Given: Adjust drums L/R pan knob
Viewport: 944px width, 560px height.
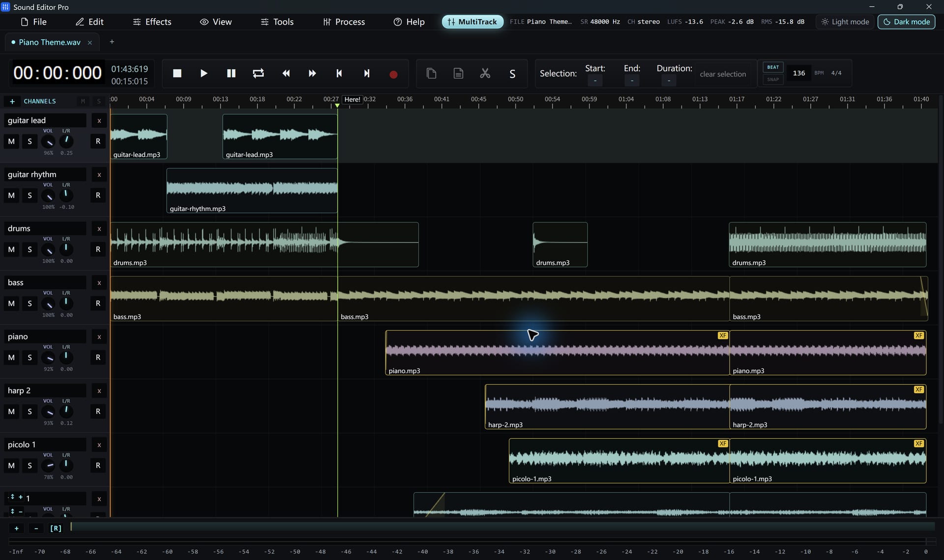Looking at the screenshot, I should (x=66, y=250).
